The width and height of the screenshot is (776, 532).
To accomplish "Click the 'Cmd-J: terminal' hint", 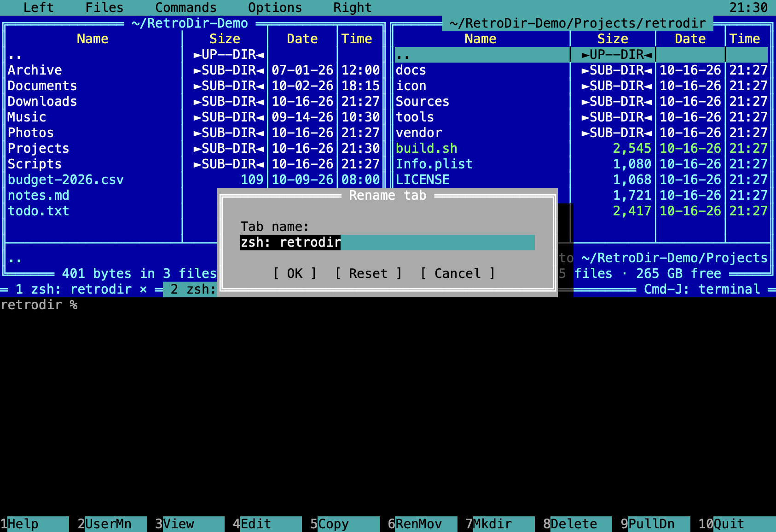I will point(702,289).
